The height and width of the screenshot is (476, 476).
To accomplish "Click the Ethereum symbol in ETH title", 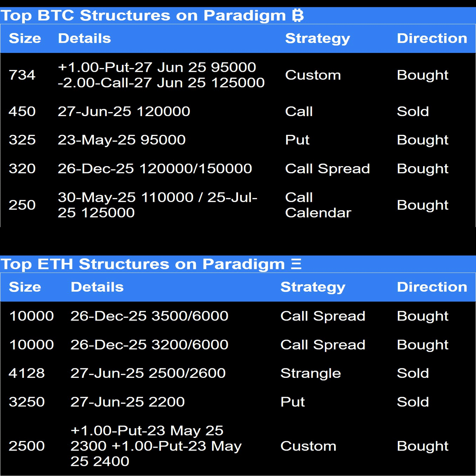I will (x=296, y=264).
